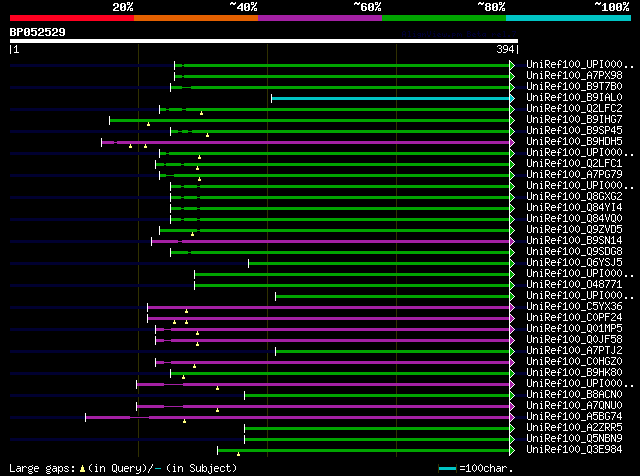Open the UniRef100_B9HDH5 hit label
This screenshot has height=476, width=640.
[574, 142]
